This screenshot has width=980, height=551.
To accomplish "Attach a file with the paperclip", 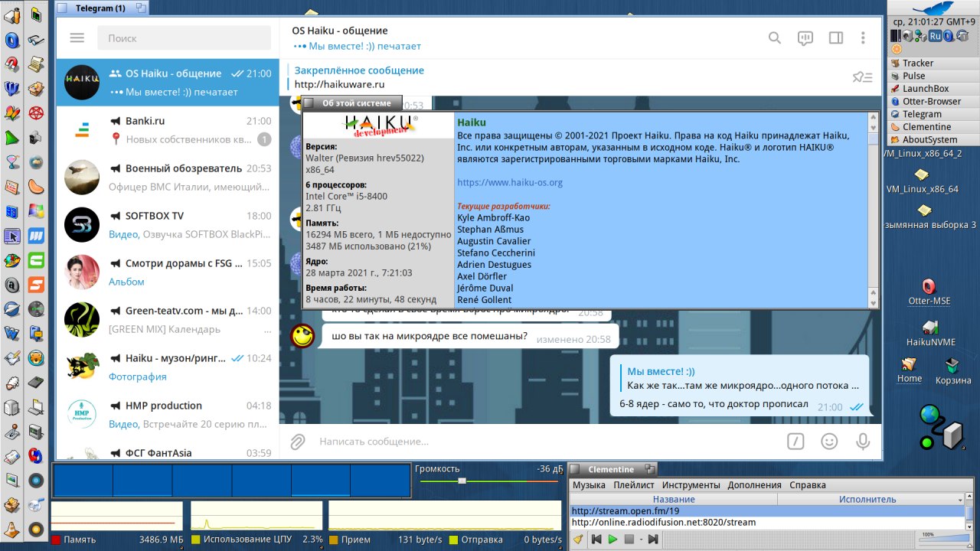I will click(x=298, y=442).
